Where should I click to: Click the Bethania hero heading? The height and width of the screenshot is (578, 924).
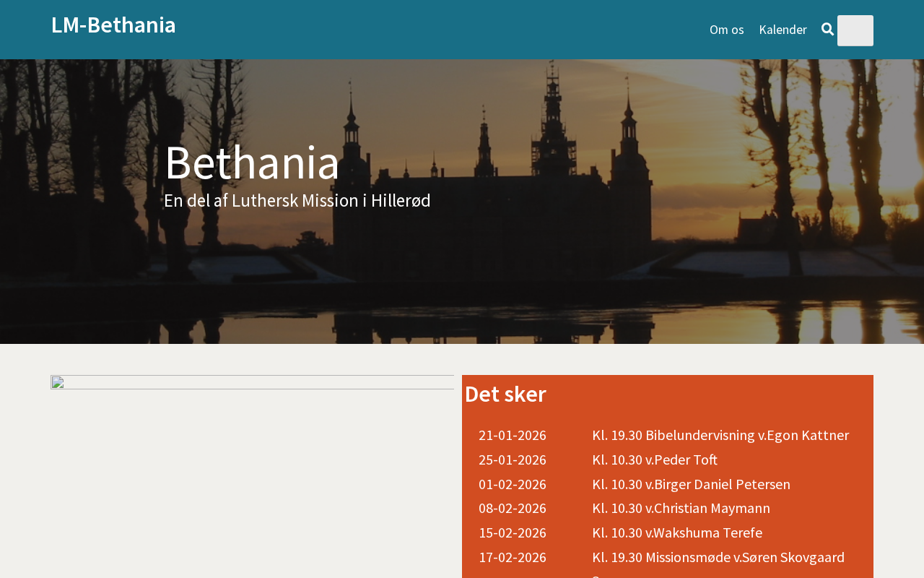click(252, 163)
